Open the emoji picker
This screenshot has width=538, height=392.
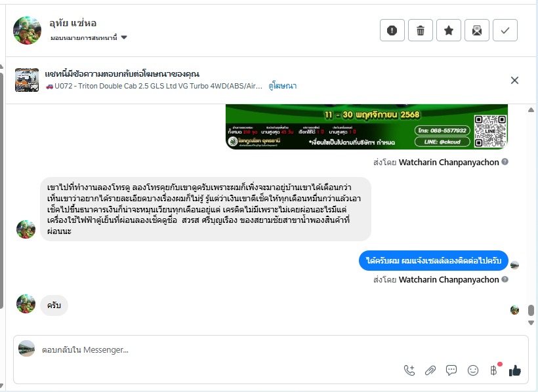coord(473,370)
